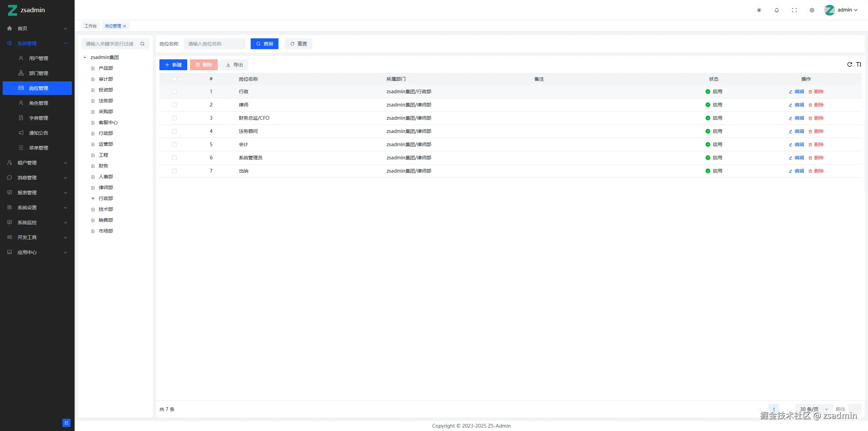The width and height of the screenshot is (868, 431).
Task: Tick the checkbox for 财务总监/CFO row
Action: [x=174, y=118]
